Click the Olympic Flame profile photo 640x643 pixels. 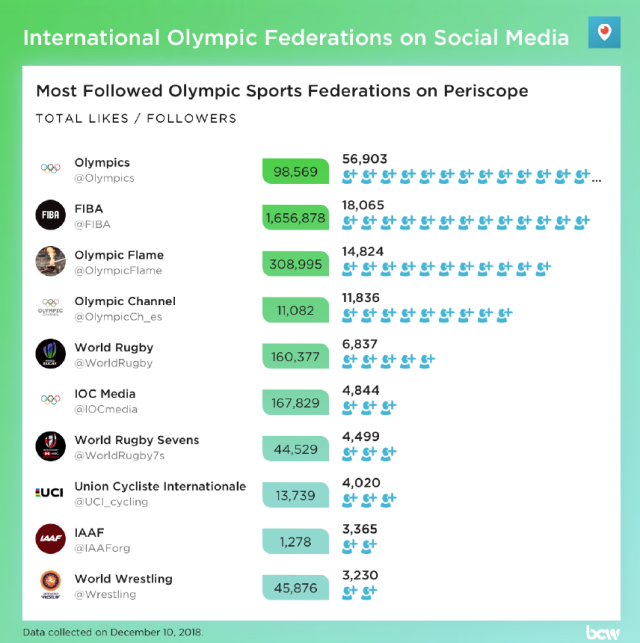coord(50,261)
